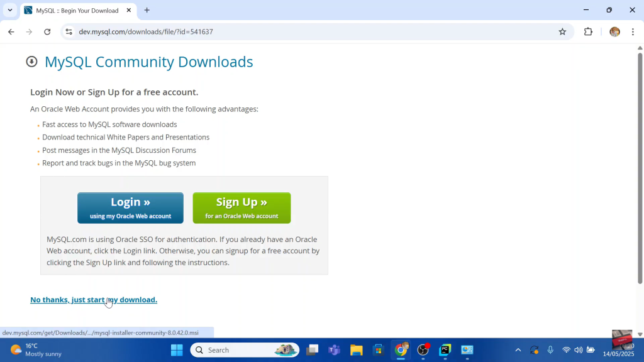Click the sync status tray icon
This screenshot has width=644, height=362.
(x=534, y=350)
